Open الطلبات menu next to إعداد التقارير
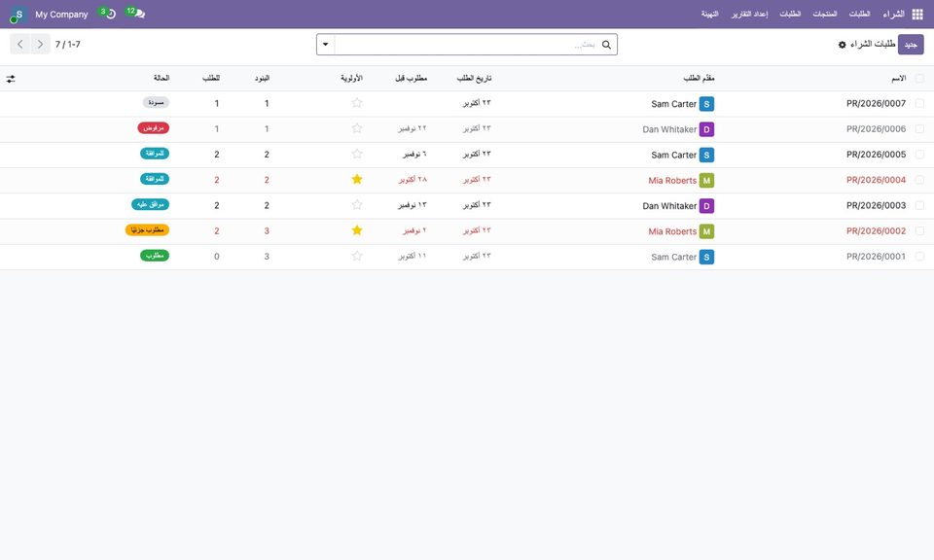 790,14
